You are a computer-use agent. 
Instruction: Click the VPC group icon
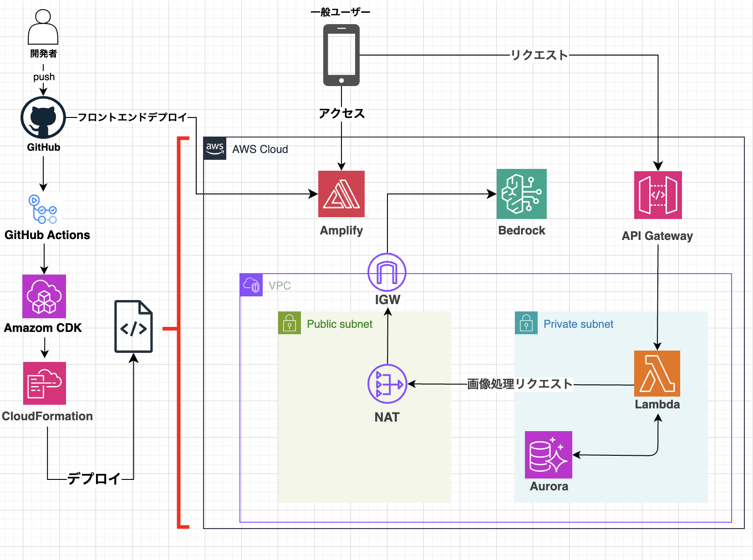pos(251,285)
